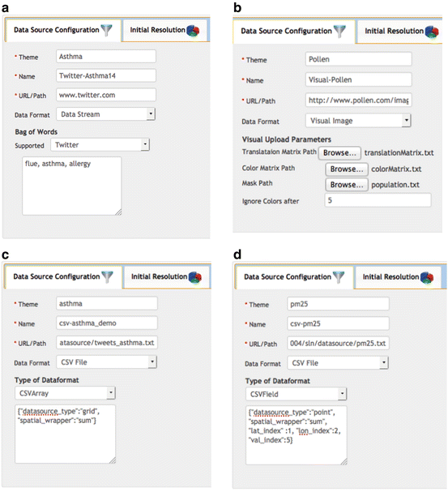Click the pie chart icon in panel a

(x=193, y=31)
